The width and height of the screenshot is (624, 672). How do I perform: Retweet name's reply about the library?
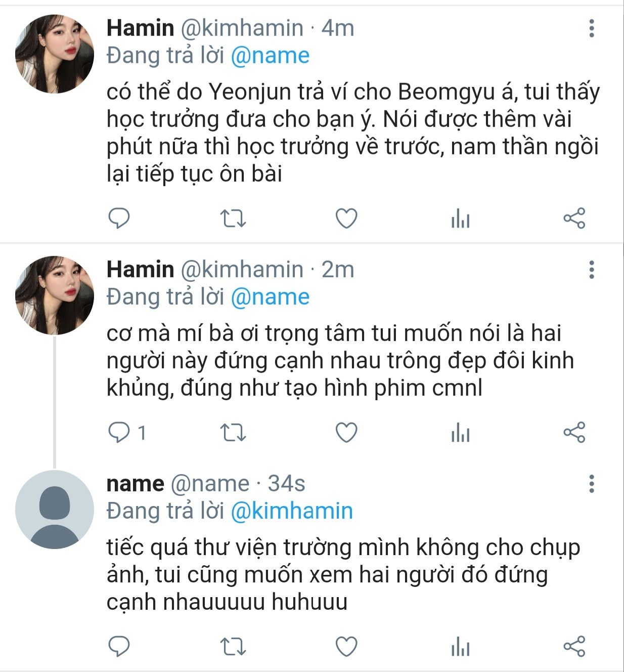click(x=233, y=647)
